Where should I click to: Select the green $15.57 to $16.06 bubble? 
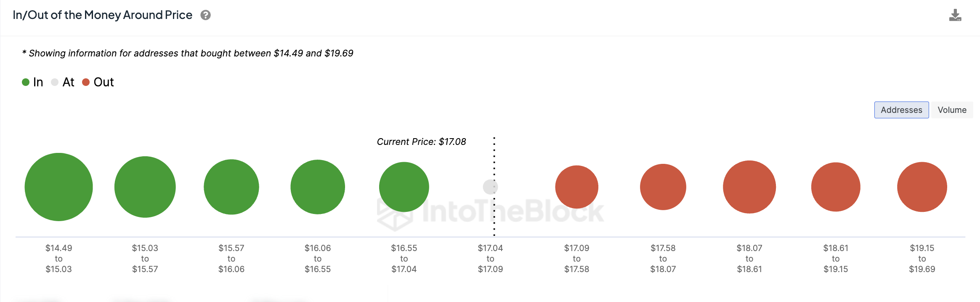pyautogui.click(x=231, y=187)
